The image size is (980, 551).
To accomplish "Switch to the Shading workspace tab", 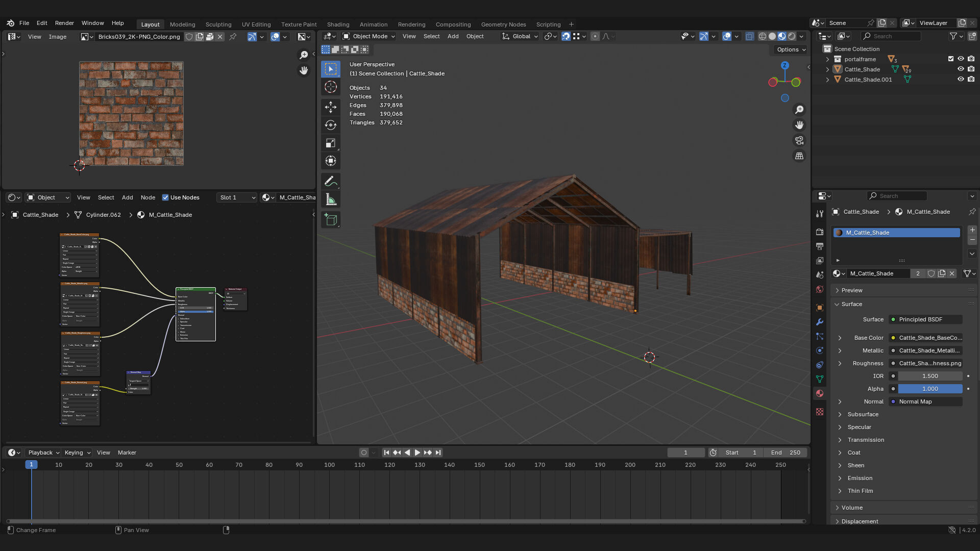I will point(338,24).
